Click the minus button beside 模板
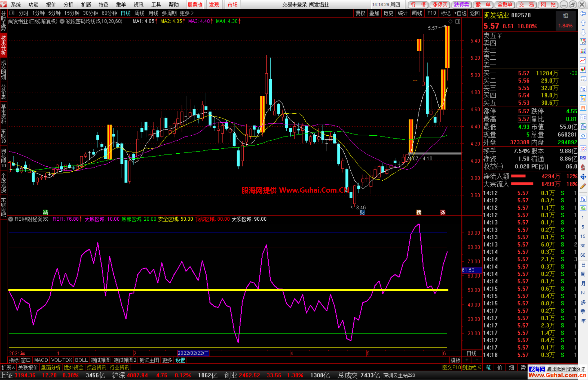The width and height of the screenshot is (588, 380). [476, 360]
